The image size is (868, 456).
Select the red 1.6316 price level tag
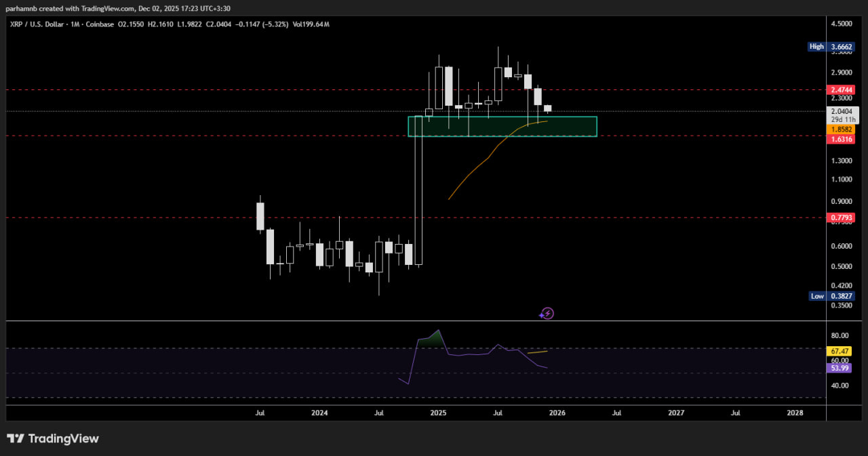[x=842, y=139]
